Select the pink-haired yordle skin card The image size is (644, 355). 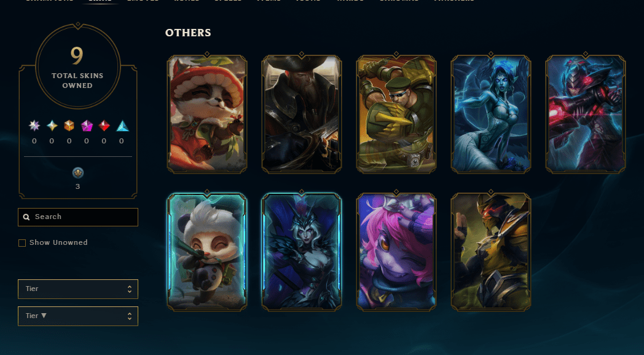[x=396, y=252]
